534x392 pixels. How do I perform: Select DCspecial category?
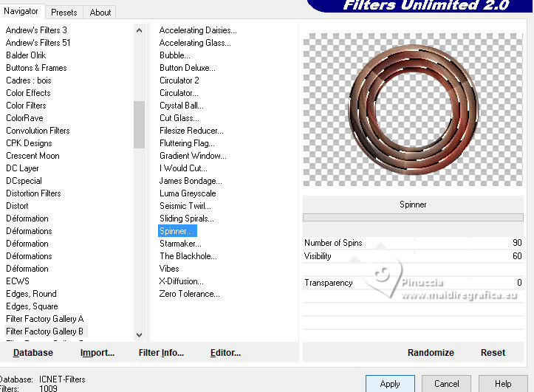(24, 181)
